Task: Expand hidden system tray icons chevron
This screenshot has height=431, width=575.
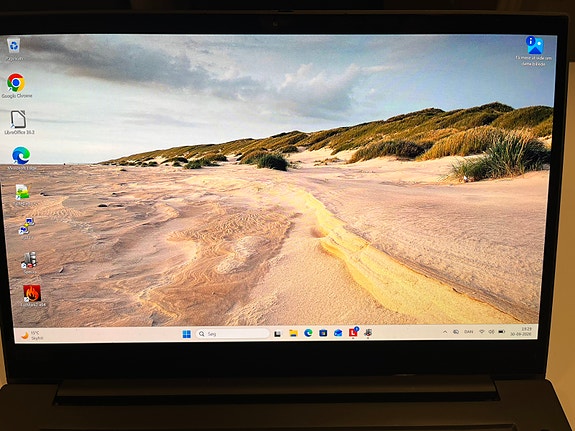Action: pyautogui.click(x=445, y=332)
